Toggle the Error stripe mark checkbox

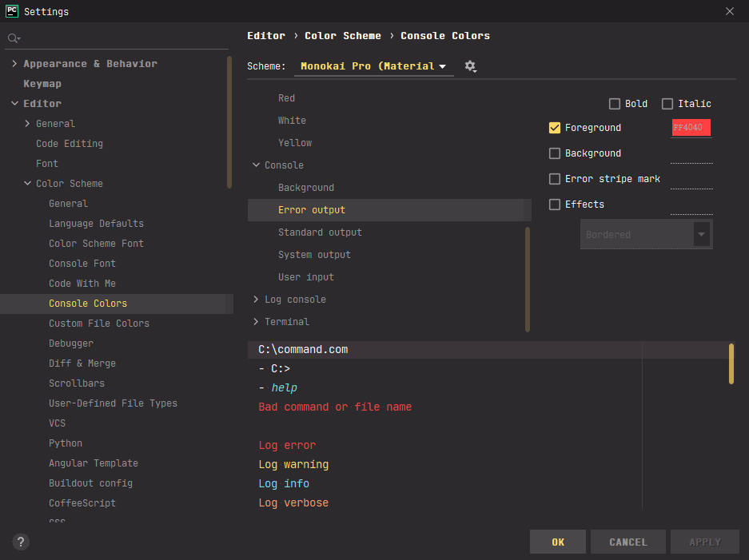pos(555,179)
